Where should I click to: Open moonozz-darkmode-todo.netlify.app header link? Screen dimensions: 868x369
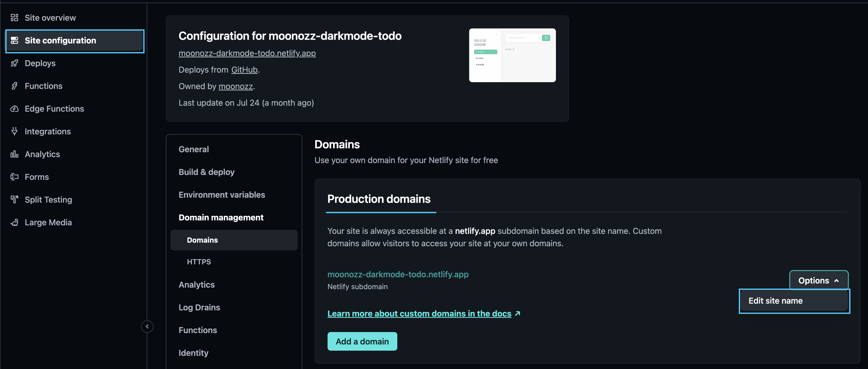coord(247,53)
